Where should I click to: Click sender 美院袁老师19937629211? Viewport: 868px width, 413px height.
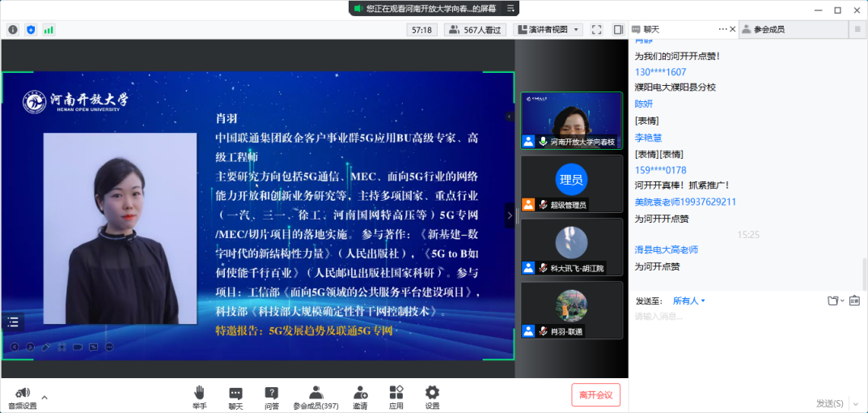click(x=685, y=202)
